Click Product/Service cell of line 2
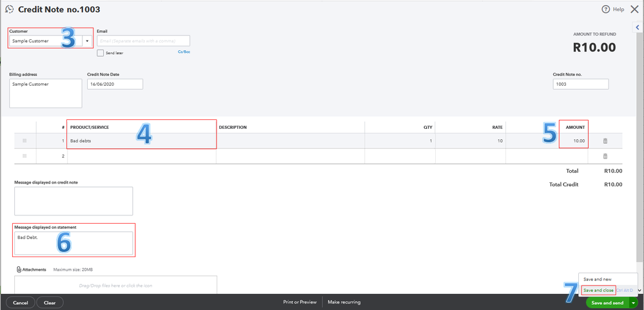This screenshot has height=310, width=644. pos(142,156)
